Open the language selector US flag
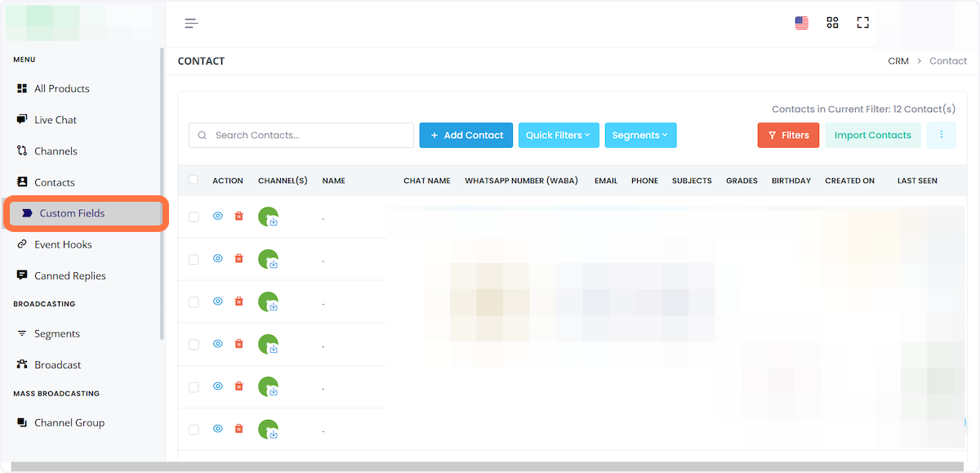Image resolution: width=980 pixels, height=473 pixels. 802,23
